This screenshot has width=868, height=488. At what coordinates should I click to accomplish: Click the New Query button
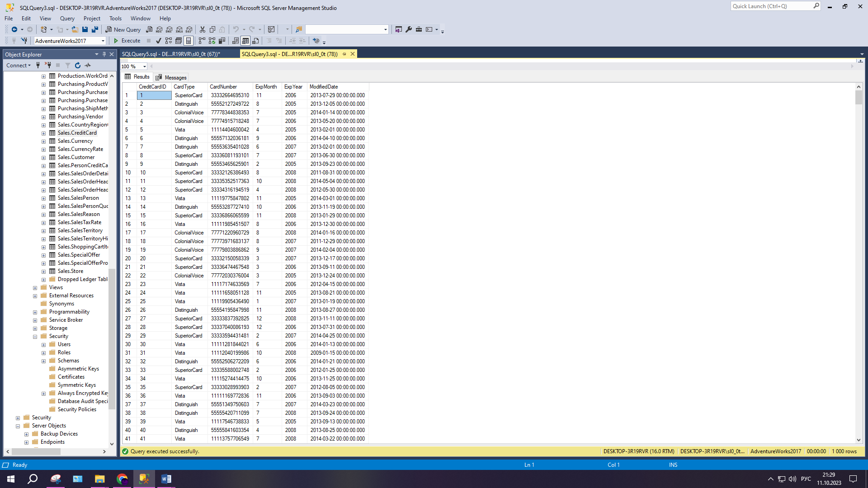tap(123, 29)
